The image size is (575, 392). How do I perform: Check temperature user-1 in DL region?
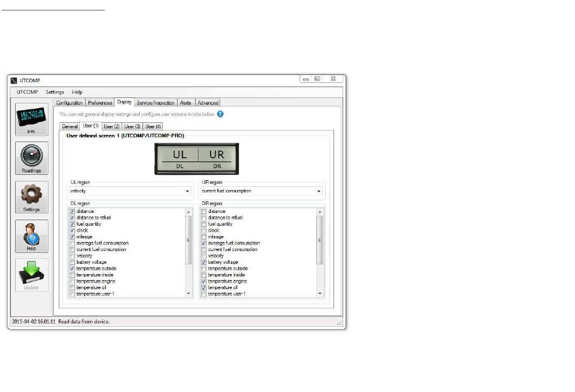click(x=72, y=294)
